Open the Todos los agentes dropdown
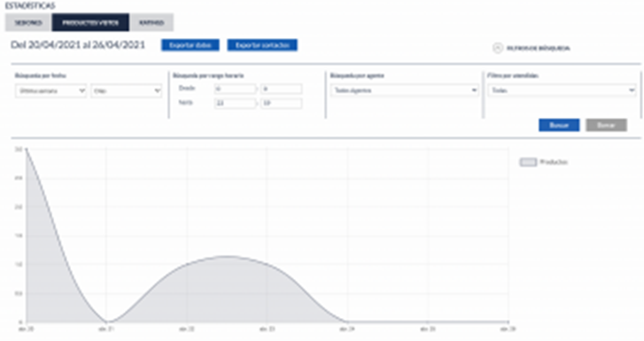This screenshot has height=341, width=644. (405, 90)
